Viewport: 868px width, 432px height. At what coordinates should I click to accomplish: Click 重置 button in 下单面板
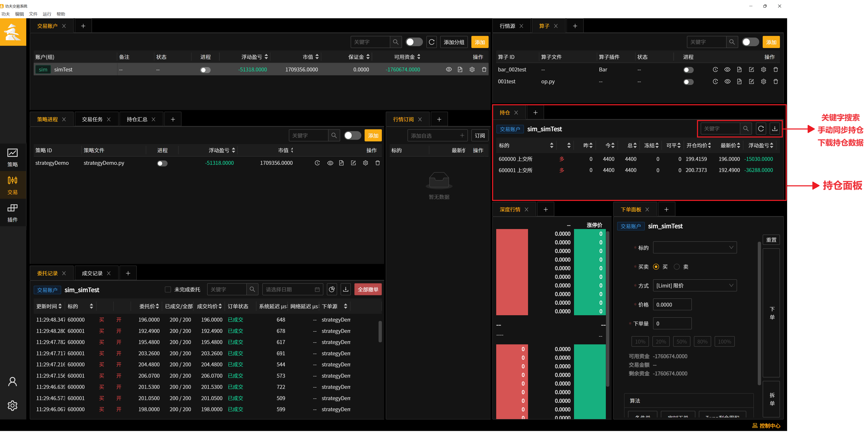pyautogui.click(x=771, y=240)
